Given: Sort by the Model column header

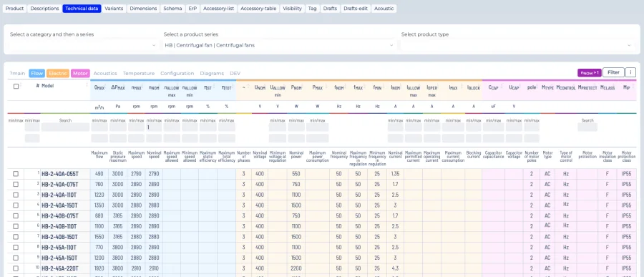Looking at the screenshot, I should [x=48, y=86].
